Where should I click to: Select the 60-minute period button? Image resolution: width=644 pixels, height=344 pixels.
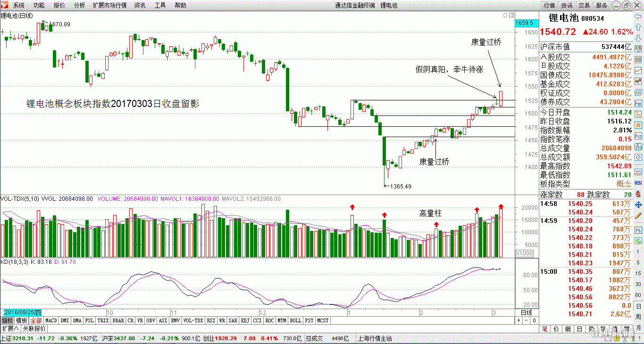[x=638, y=295]
